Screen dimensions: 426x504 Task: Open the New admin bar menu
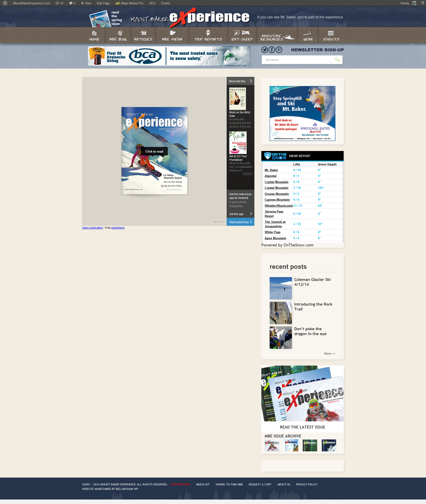click(86, 3)
